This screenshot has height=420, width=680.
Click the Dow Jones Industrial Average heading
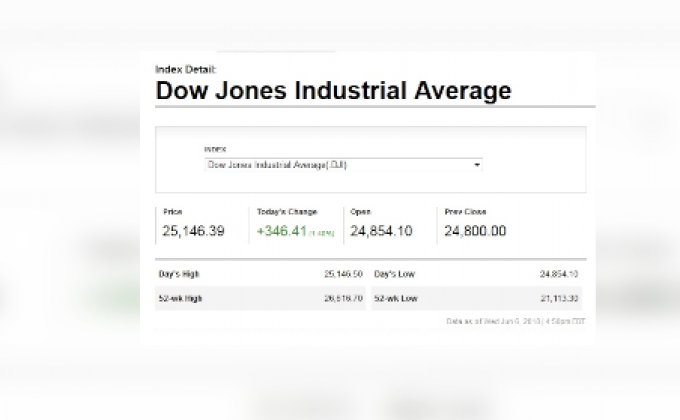click(333, 90)
